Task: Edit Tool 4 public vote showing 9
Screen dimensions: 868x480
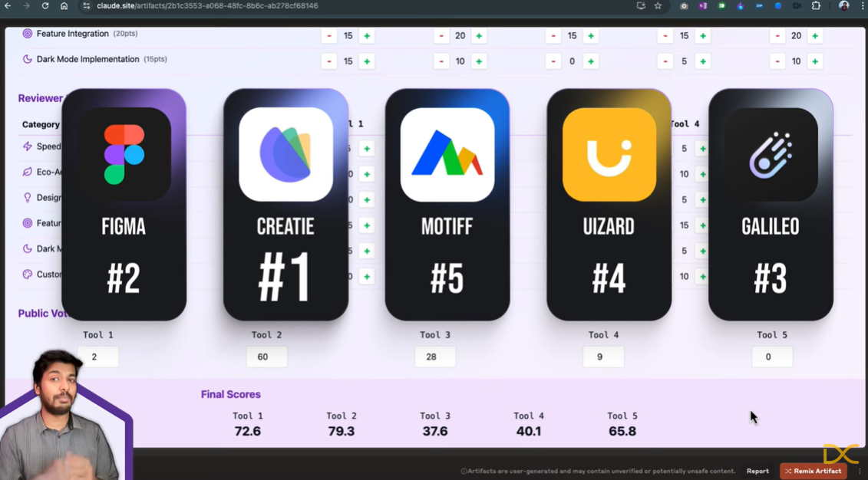Action: point(603,357)
